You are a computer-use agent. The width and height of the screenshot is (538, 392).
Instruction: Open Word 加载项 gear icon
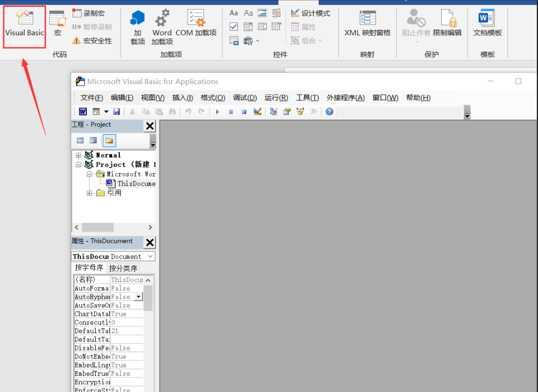pyautogui.click(x=162, y=27)
